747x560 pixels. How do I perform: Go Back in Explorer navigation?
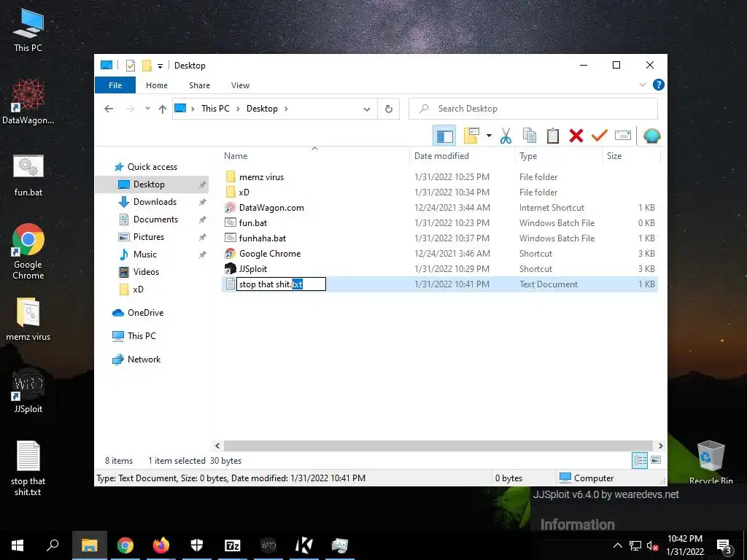tap(109, 109)
